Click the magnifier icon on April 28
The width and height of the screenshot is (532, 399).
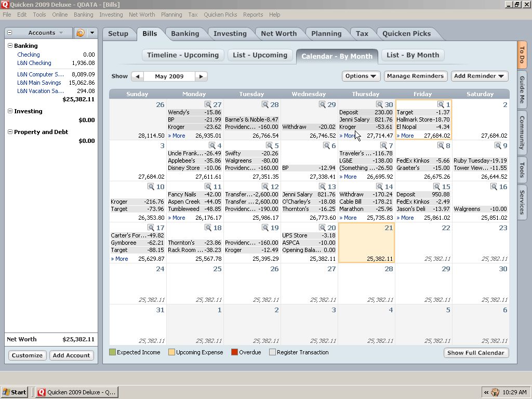tap(265, 104)
